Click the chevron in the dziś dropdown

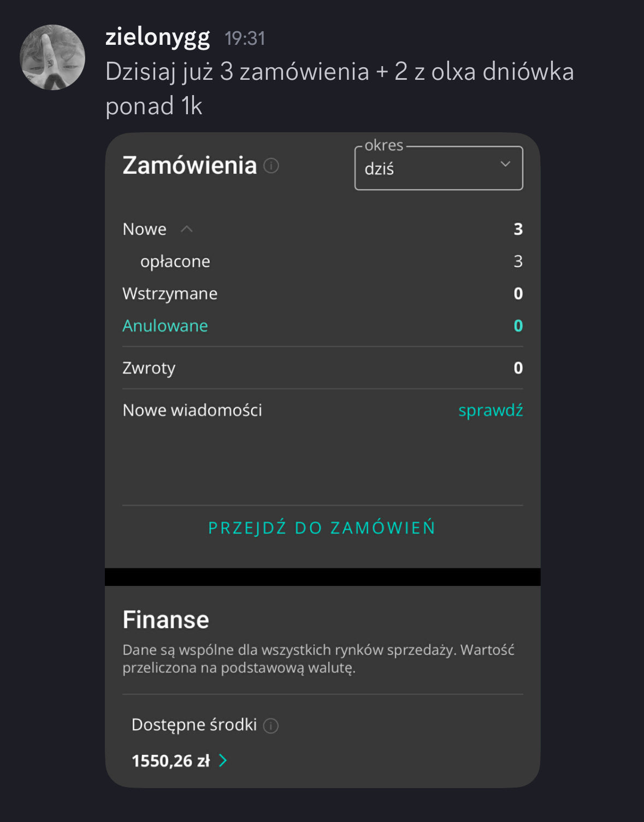[x=505, y=164]
